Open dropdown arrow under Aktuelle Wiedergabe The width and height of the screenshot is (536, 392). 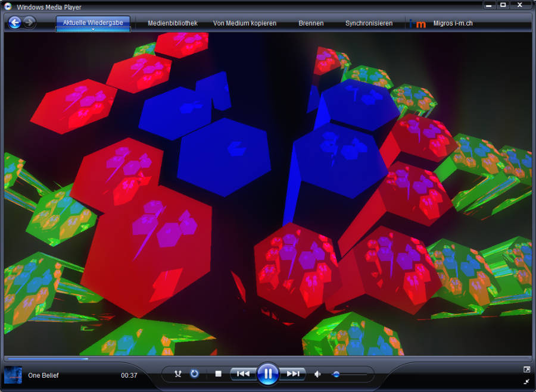(x=93, y=30)
